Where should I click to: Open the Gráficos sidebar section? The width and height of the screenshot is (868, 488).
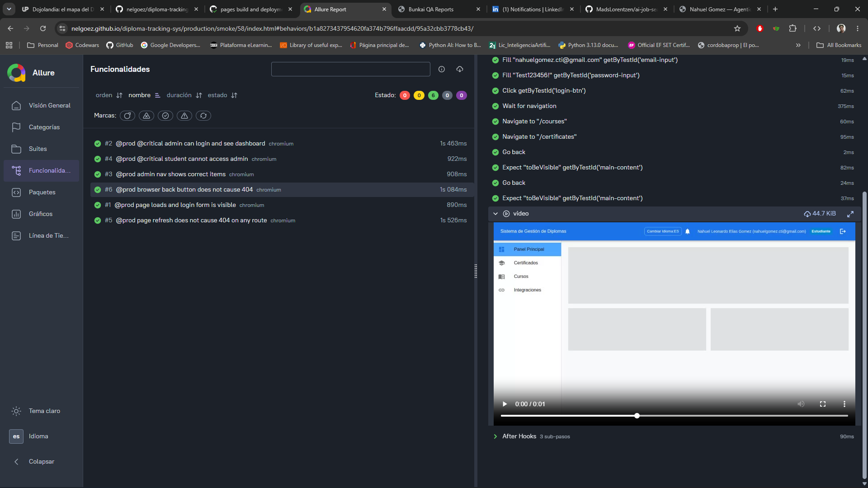coord(41,214)
